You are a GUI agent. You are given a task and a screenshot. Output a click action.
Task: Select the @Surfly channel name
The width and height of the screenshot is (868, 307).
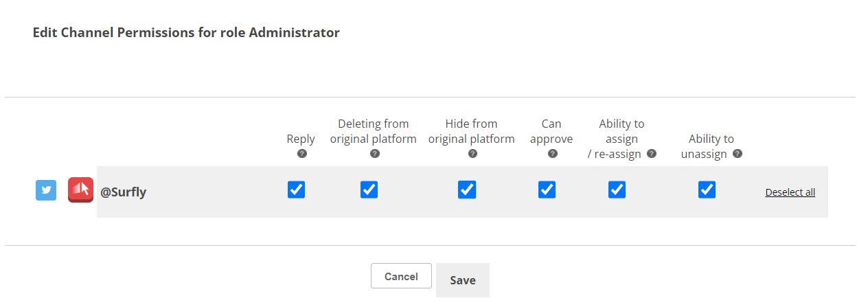click(124, 192)
